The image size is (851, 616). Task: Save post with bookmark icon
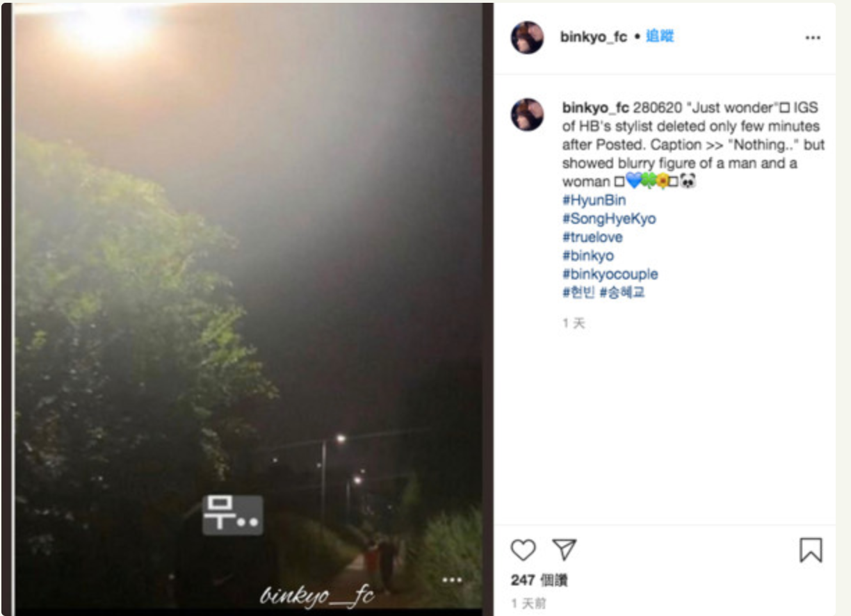[811, 550]
